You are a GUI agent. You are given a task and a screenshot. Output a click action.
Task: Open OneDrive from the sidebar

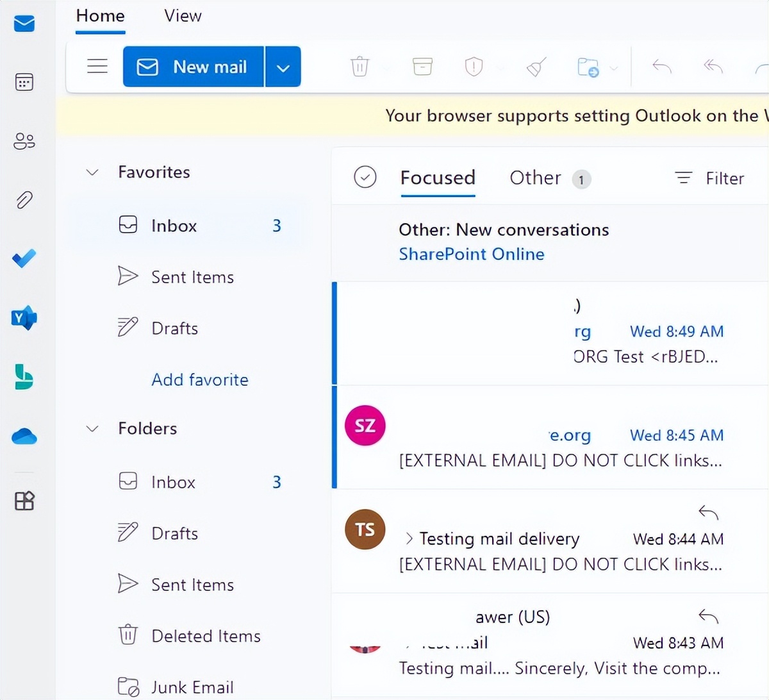point(24,437)
